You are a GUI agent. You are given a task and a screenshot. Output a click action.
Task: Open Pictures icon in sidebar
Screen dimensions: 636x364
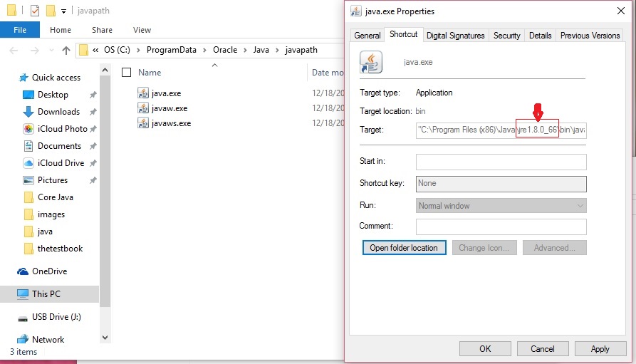tap(28, 180)
